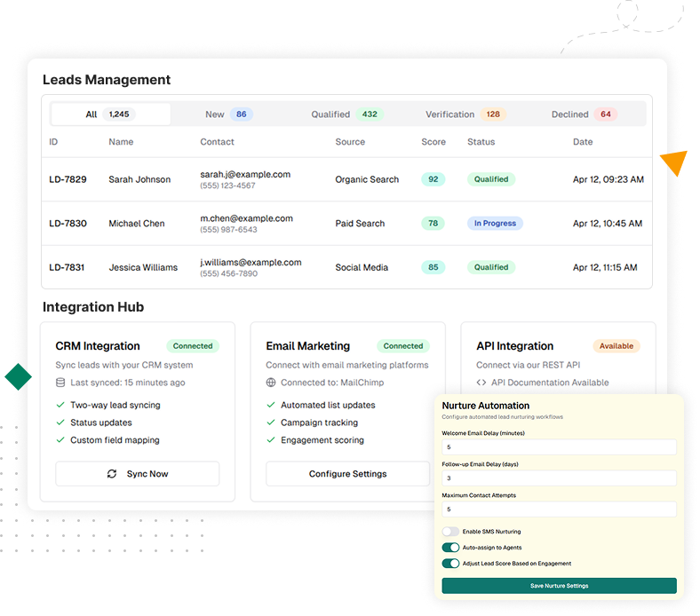View the Declined leads tab
This screenshot has width=700, height=616.
pyautogui.click(x=585, y=115)
